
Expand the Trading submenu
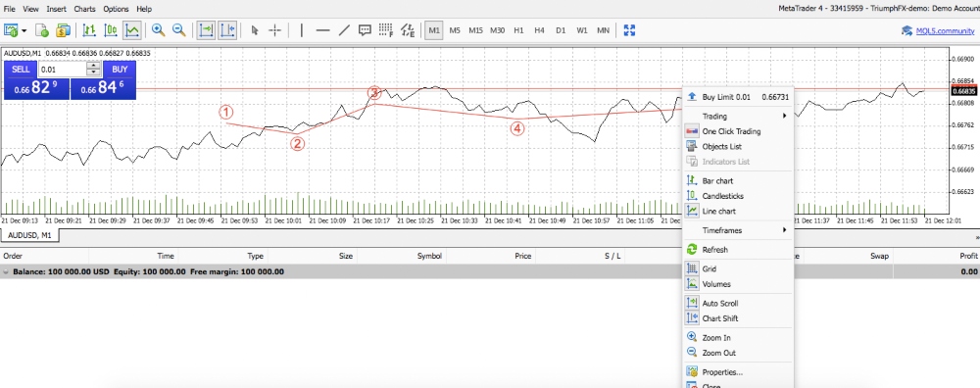tap(738, 117)
